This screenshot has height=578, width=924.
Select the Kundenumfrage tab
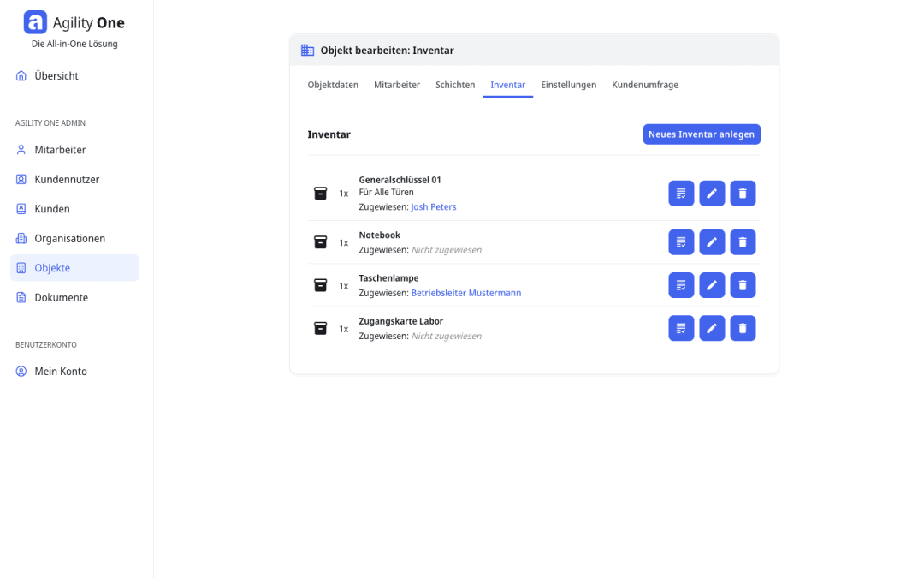pyautogui.click(x=644, y=85)
